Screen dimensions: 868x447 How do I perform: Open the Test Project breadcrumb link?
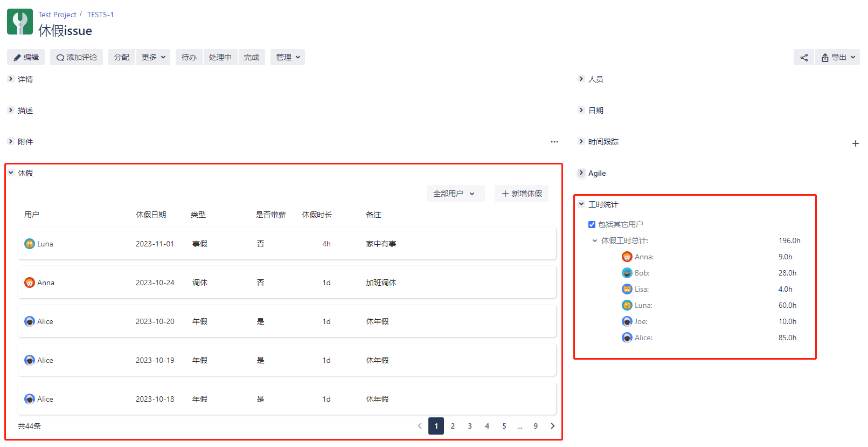pyautogui.click(x=57, y=15)
